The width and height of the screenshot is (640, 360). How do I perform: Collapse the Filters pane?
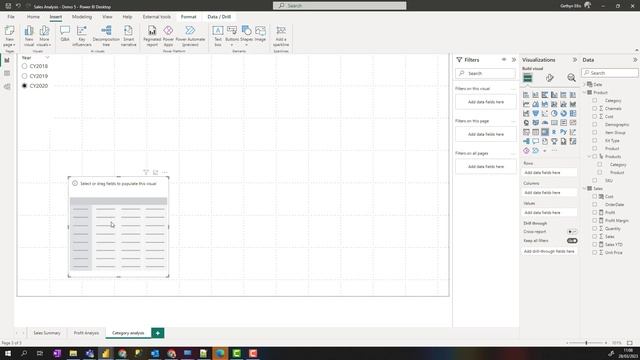(x=514, y=60)
